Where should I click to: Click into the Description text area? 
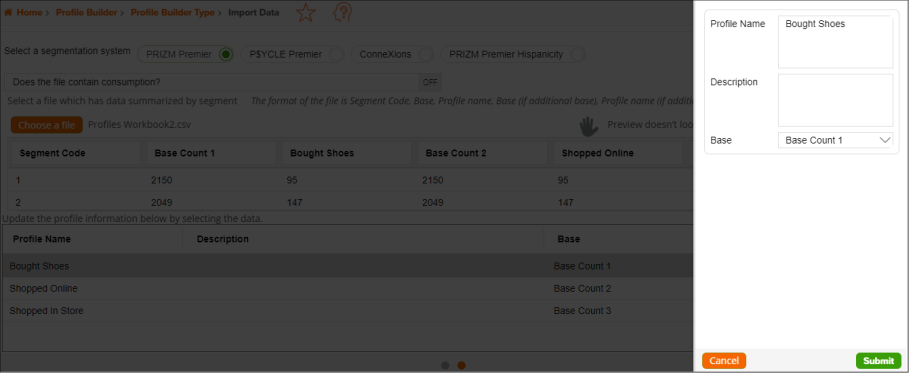(835, 100)
